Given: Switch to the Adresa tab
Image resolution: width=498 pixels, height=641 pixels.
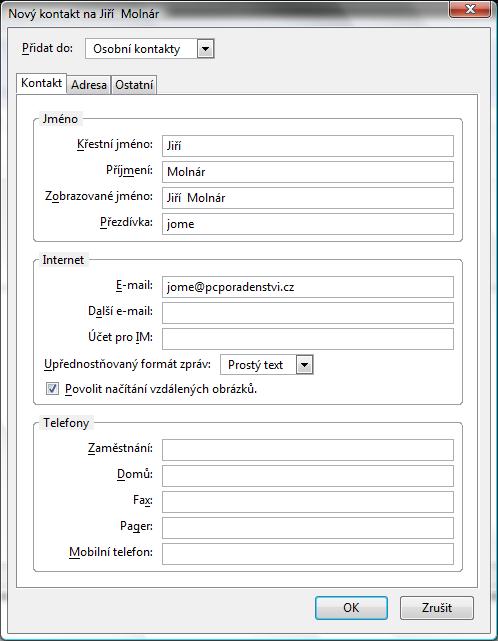Looking at the screenshot, I should pyautogui.click(x=89, y=85).
